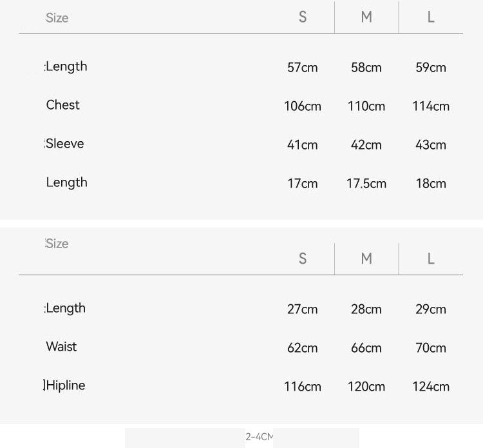Viewport: 483px width, 448px height.
Task: Select the S header in bottom table
Action: 303,258
